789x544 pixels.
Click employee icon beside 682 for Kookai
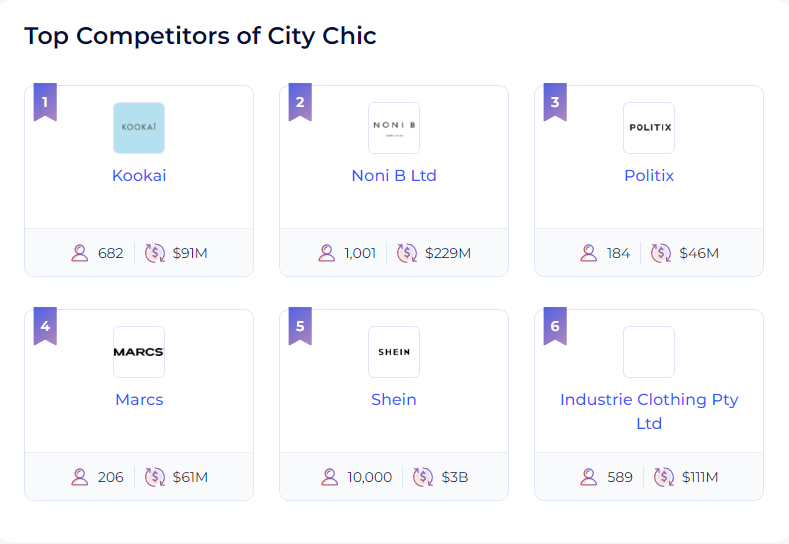pos(80,253)
